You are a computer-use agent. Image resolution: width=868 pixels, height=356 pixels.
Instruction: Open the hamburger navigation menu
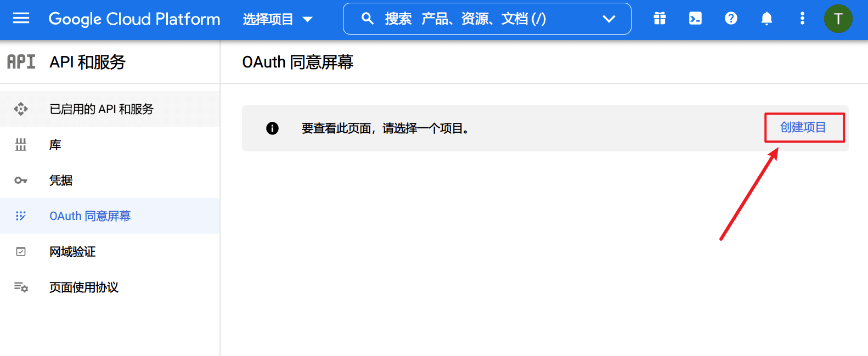pos(21,19)
